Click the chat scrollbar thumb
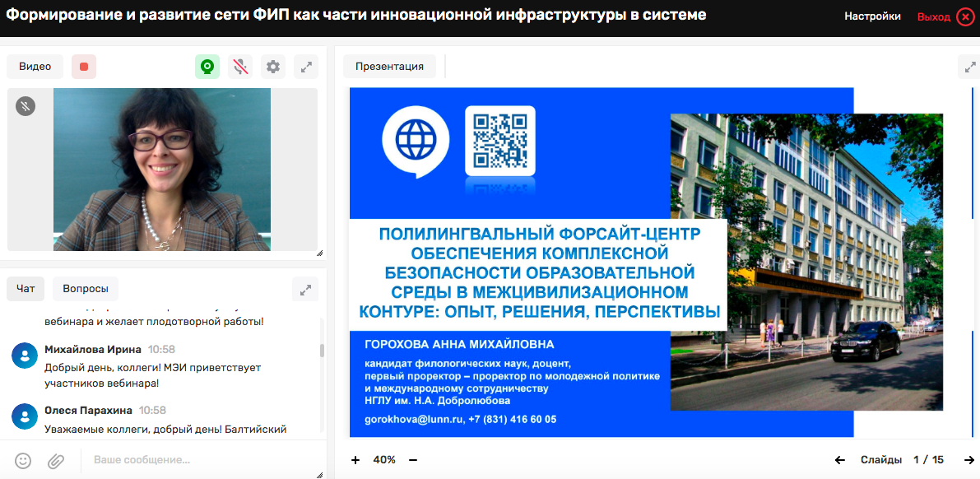 [x=322, y=350]
